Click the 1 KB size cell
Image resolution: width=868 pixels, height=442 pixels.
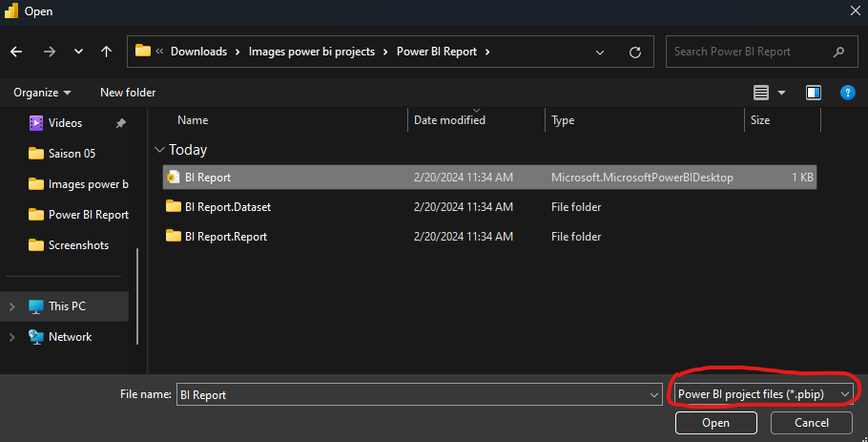click(x=802, y=178)
